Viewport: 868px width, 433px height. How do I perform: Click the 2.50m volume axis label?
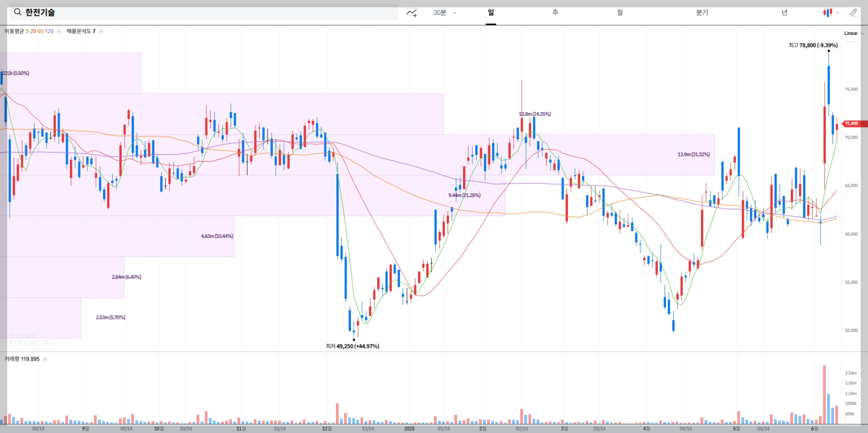(851, 373)
